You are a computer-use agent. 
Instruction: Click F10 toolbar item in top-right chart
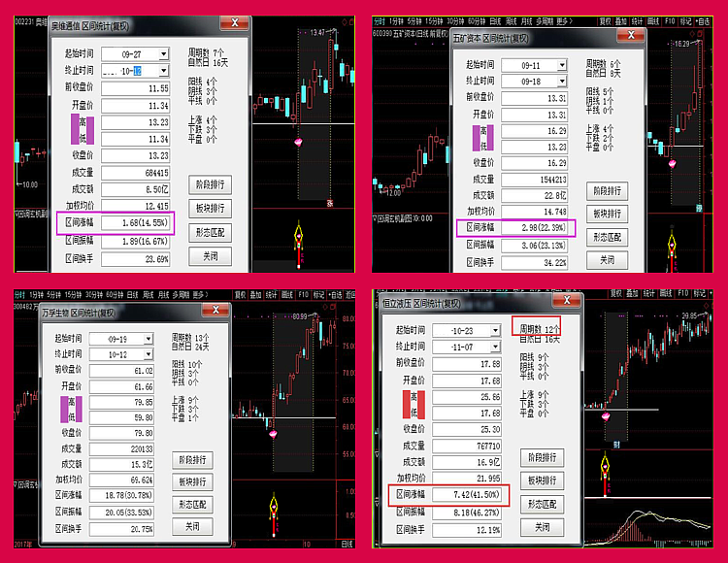point(671,19)
